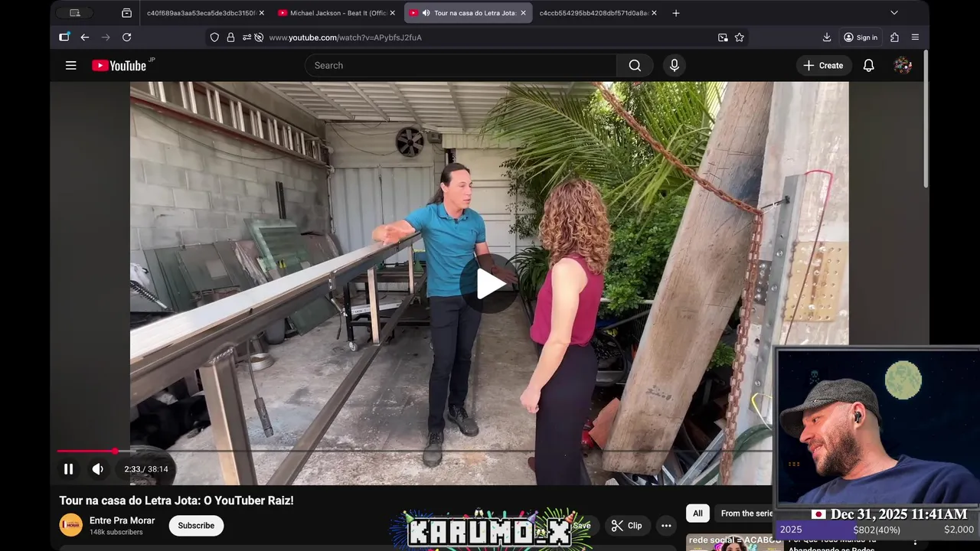This screenshot has height=551, width=980.
Task: Click the Clip scissors button
Action: point(626,526)
